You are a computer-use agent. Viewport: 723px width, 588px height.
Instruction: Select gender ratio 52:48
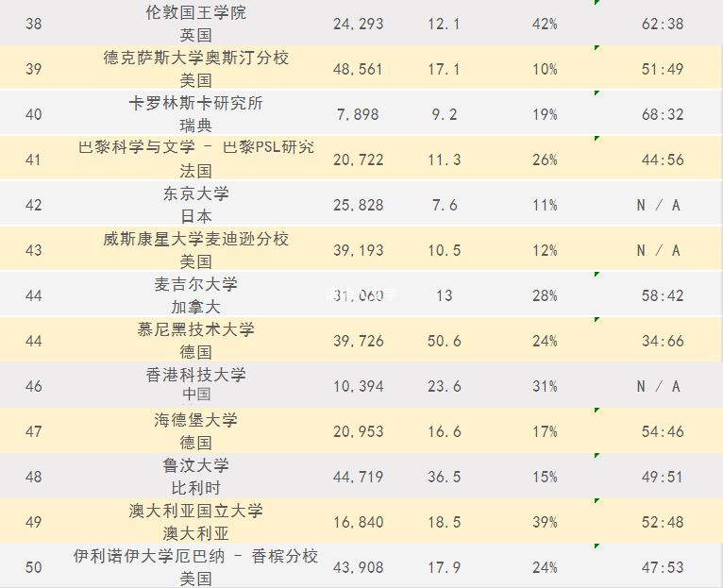663,522
